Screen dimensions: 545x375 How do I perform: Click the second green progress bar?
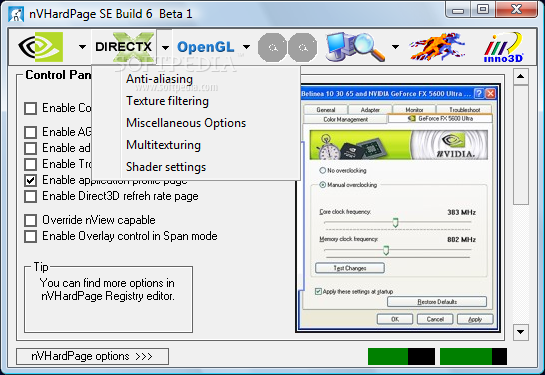pos(473,357)
